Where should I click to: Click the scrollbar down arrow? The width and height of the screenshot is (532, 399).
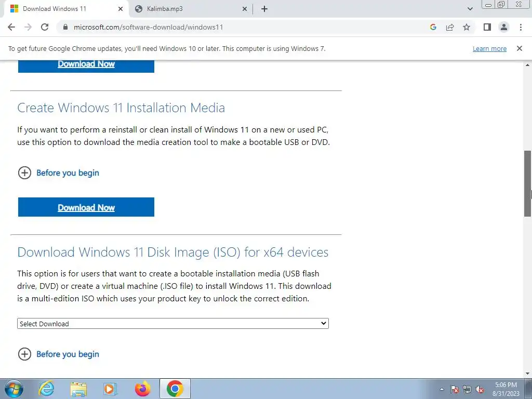coord(528,374)
